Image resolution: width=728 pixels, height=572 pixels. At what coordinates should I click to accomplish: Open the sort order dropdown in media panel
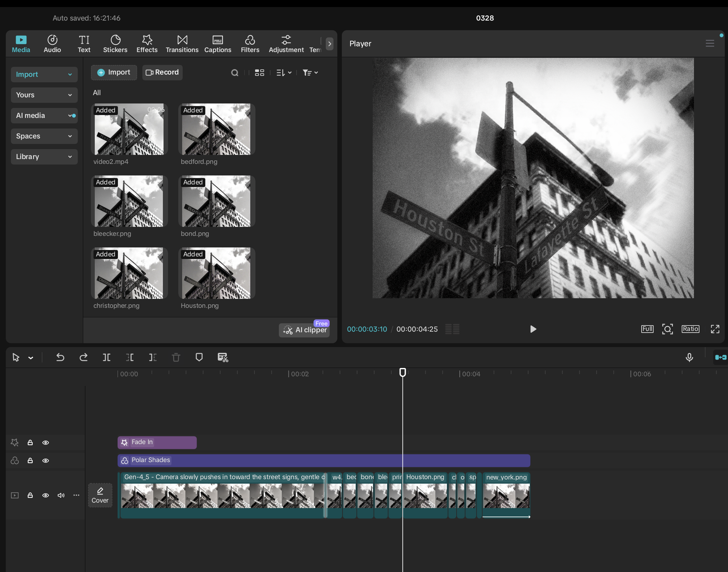point(284,73)
